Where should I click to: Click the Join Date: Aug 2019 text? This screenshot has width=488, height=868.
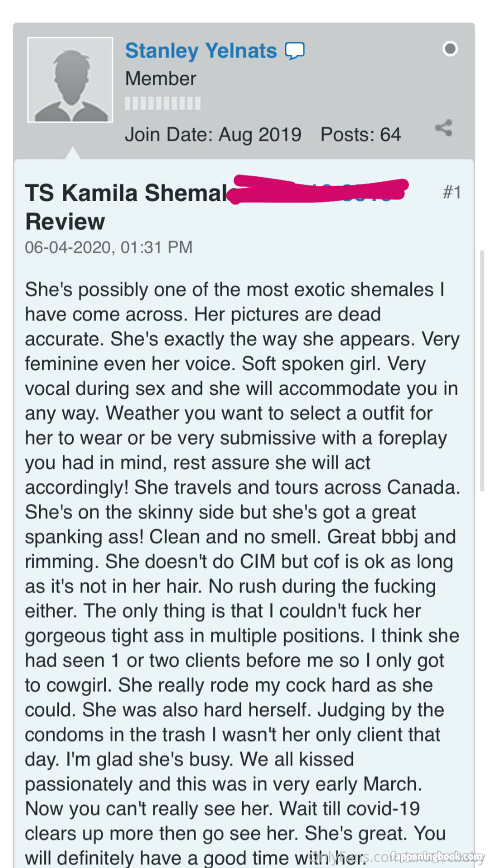pyautogui.click(x=213, y=135)
